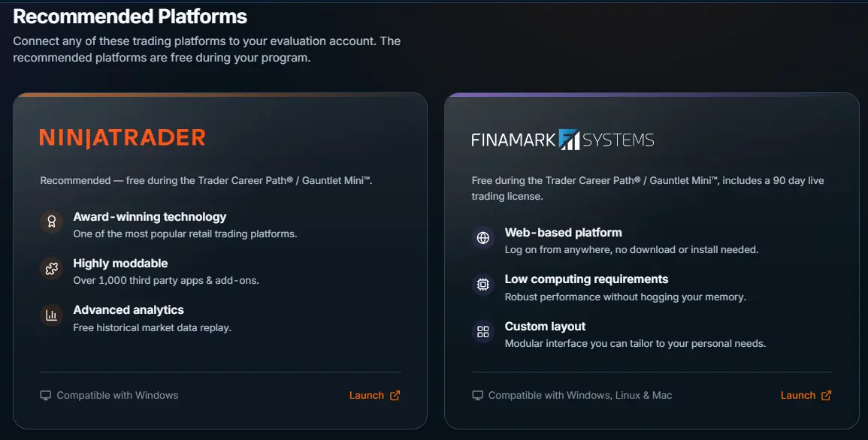This screenshot has height=440, width=868.
Task: Click the 90 day live trading license description
Action: [x=648, y=188]
